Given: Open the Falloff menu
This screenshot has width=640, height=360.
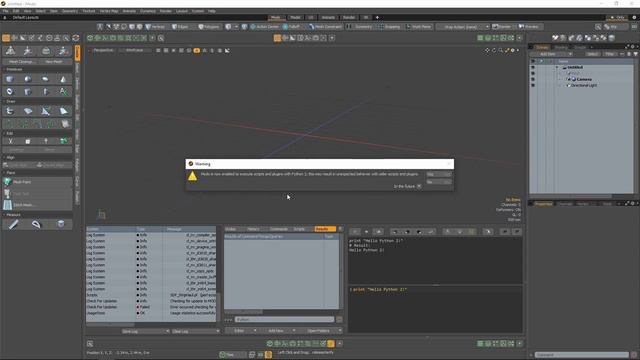Looking at the screenshot, I should [291, 27].
